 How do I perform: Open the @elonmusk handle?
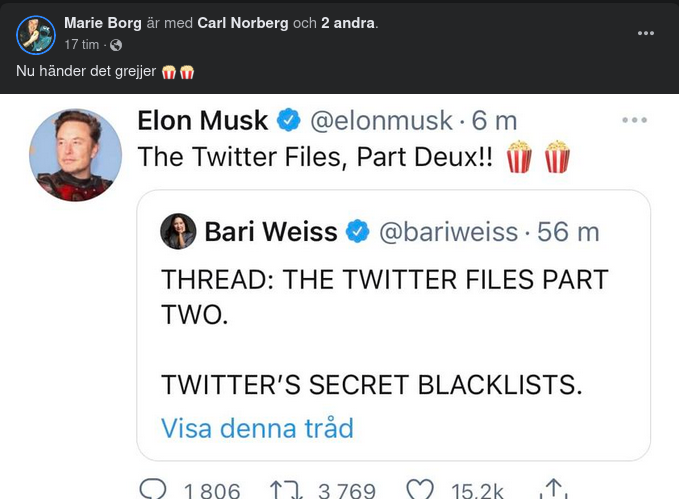coord(381,121)
